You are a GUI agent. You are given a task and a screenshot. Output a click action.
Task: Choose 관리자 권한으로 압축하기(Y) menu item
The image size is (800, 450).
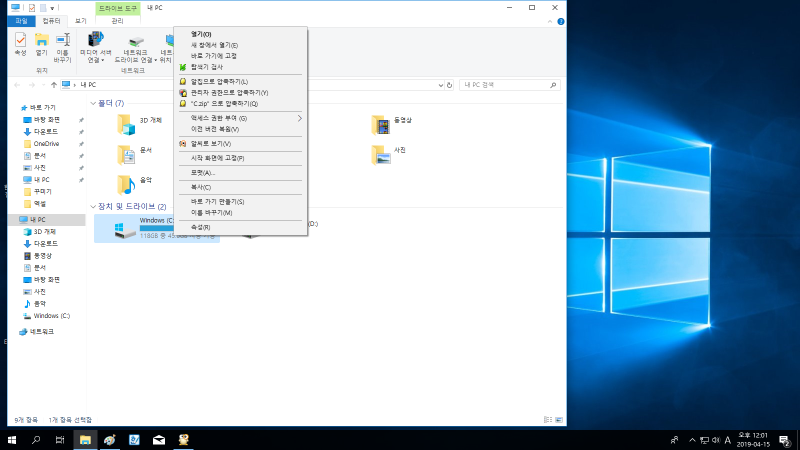240,93
